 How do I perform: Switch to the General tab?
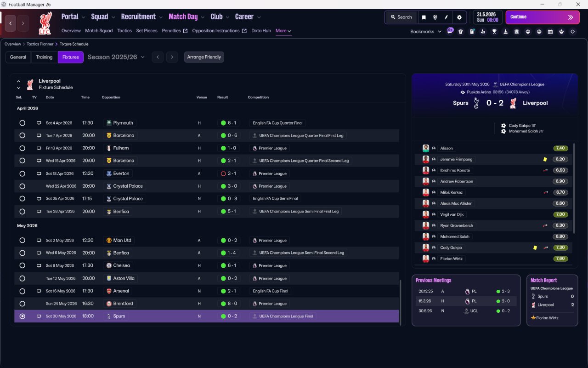coord(18,57)
